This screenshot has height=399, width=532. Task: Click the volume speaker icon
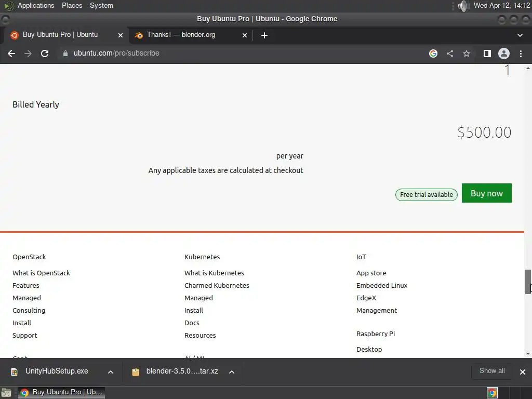462,5
